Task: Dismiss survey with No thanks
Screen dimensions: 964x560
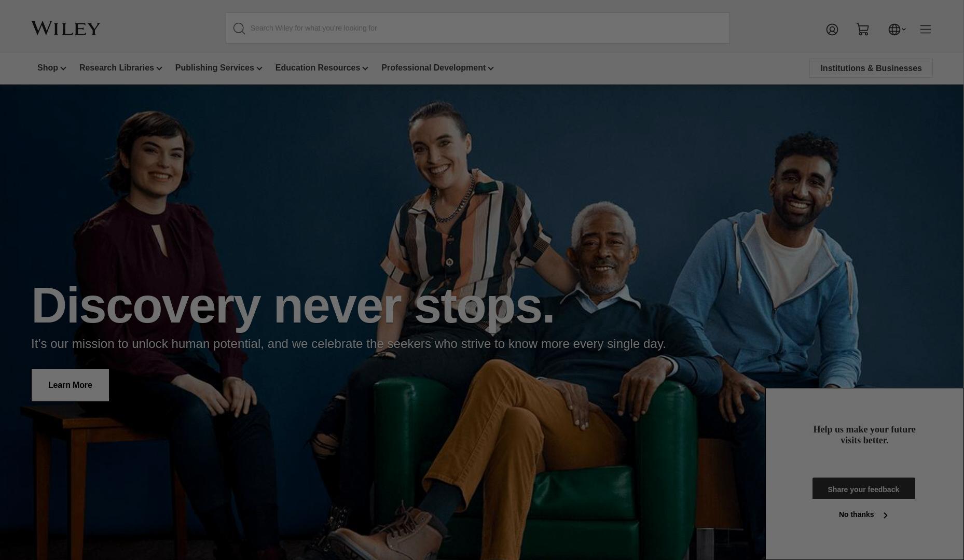Action: click(863, 515)
